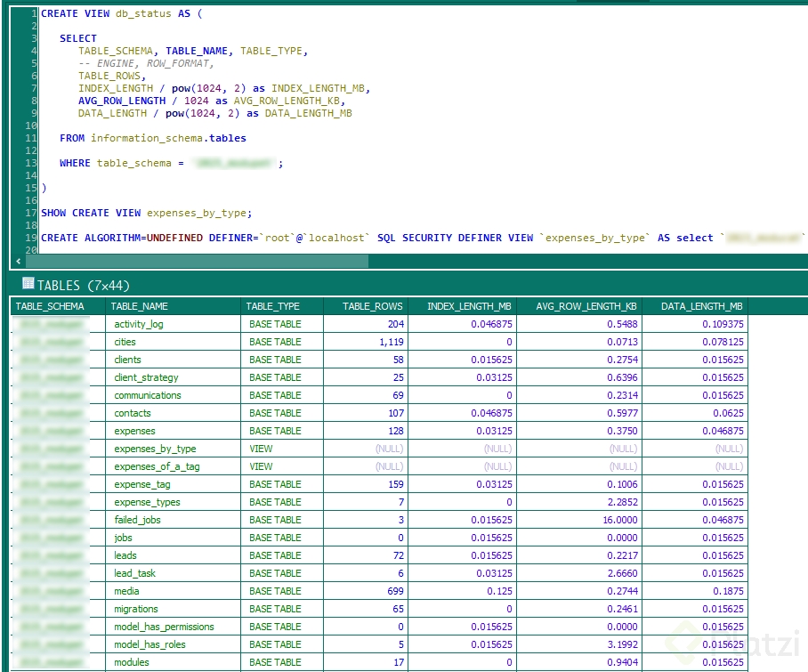Click line number 17 in editor gutter
The image size is (808, 672).
pyautogui.click(x=31, y=213)
